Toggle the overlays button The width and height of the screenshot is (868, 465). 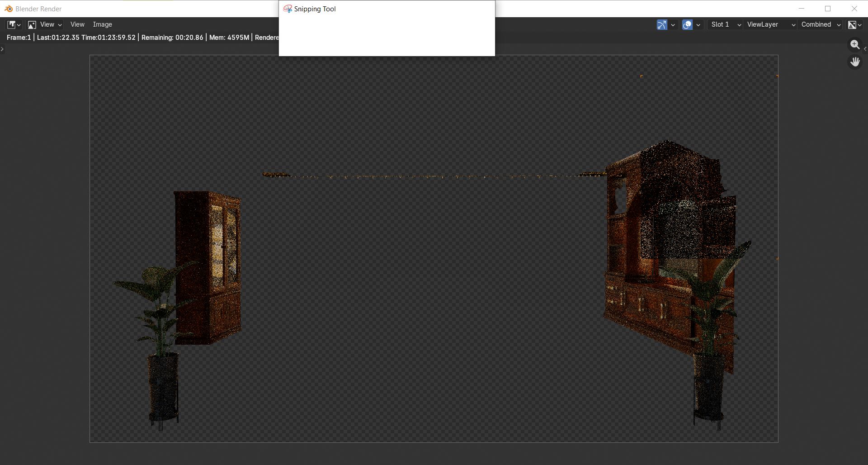(687, 25)
